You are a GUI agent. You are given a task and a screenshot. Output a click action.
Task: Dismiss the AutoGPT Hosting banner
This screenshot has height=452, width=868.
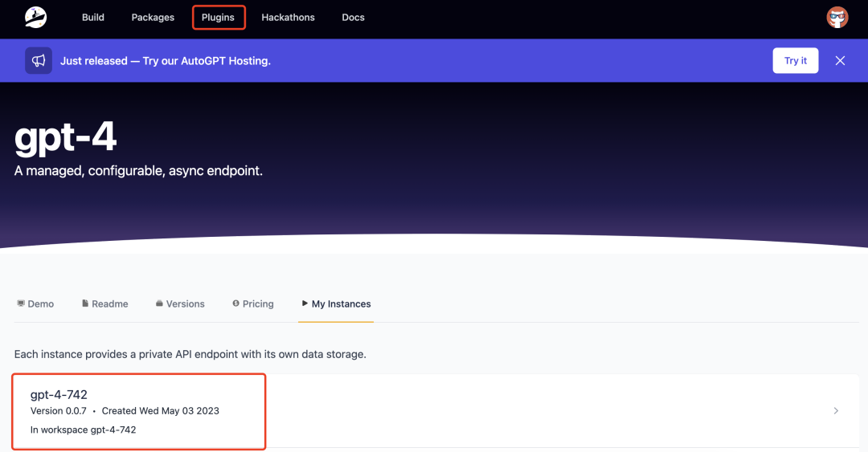[x=840, y=61]
